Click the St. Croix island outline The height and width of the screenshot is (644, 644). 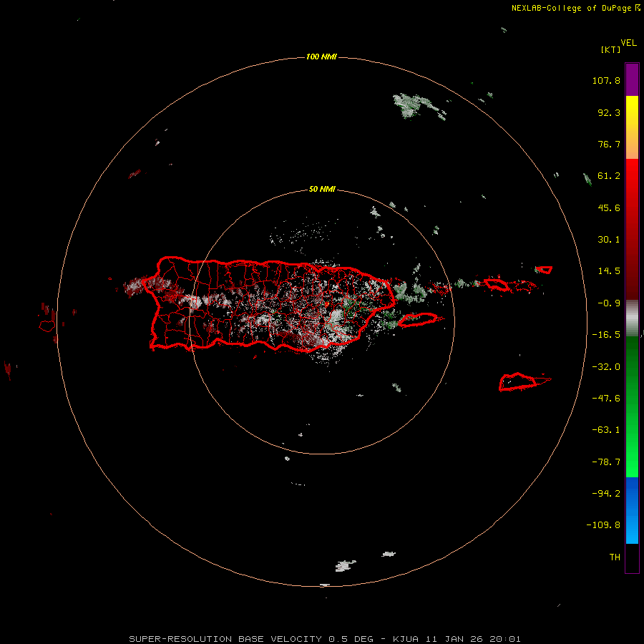point(518,381)
